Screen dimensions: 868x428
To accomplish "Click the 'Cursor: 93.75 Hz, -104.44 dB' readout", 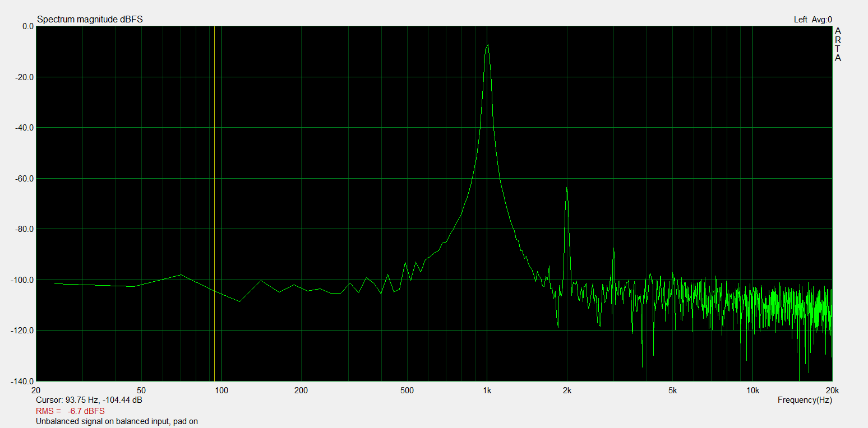I will (x=89, y=401).
